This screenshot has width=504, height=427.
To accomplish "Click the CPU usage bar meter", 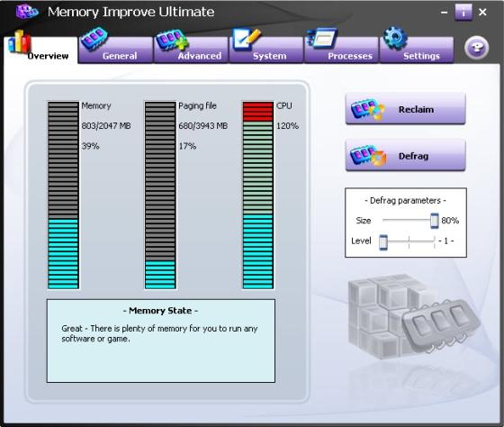I will (x=257, y=195).
